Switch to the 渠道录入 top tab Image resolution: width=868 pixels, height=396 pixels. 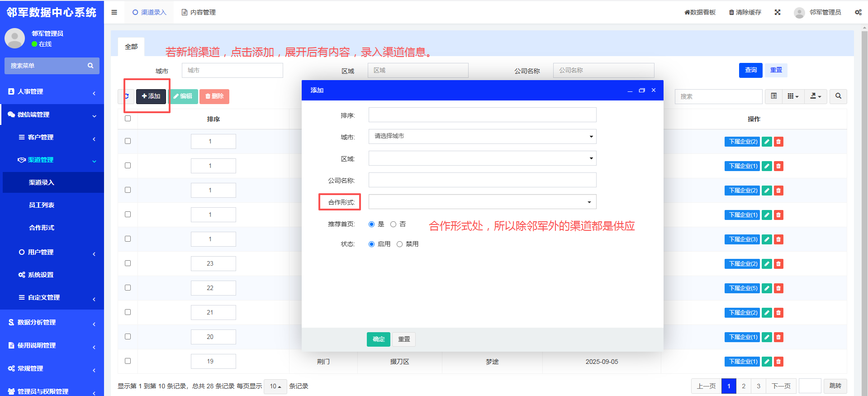point(149,12)
